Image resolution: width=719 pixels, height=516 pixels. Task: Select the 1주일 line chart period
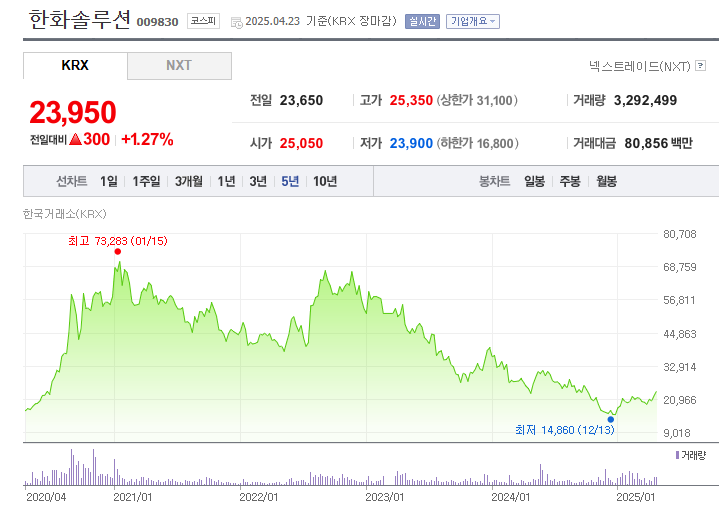[146, 182]
